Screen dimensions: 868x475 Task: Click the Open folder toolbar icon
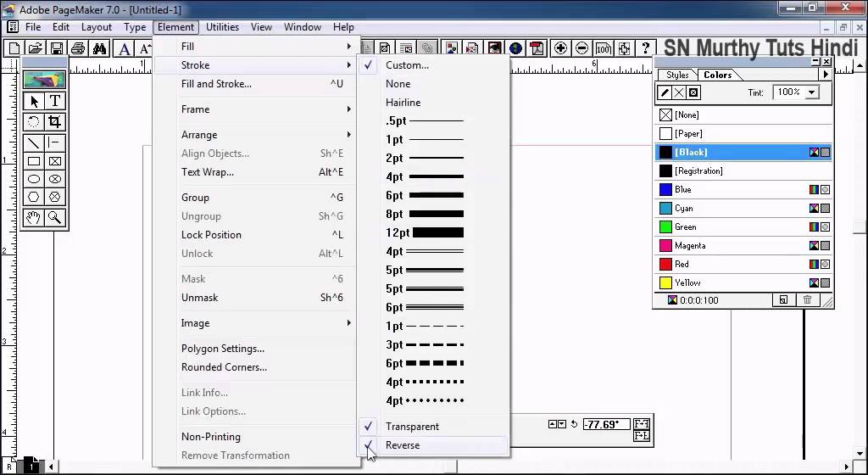pos(35,48)
